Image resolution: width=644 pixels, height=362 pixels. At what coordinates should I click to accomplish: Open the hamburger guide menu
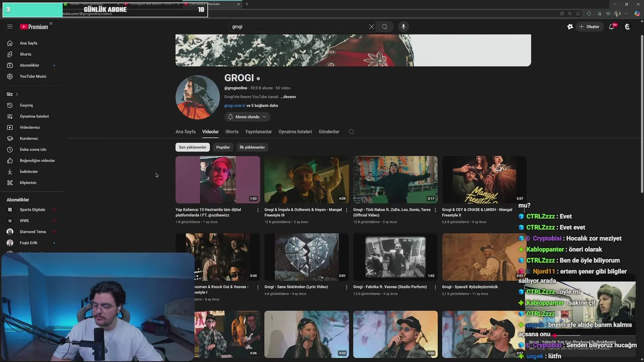(10, 27)
